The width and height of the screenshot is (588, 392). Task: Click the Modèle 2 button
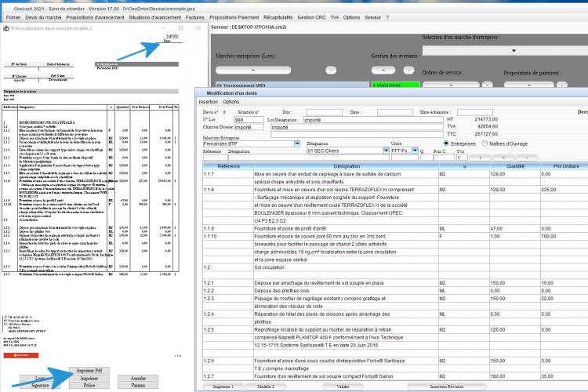[x=266, y=387]
